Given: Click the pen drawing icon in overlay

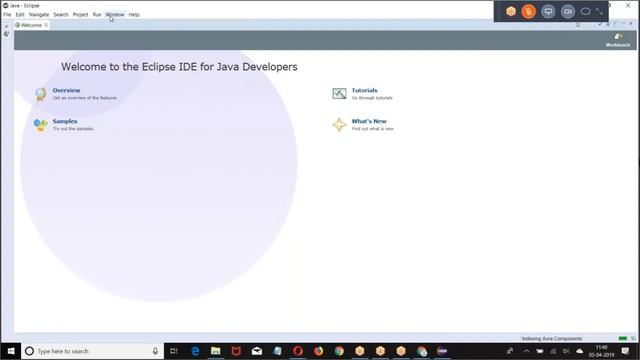Looking at the screenshot, I should (x=599, y=11).
